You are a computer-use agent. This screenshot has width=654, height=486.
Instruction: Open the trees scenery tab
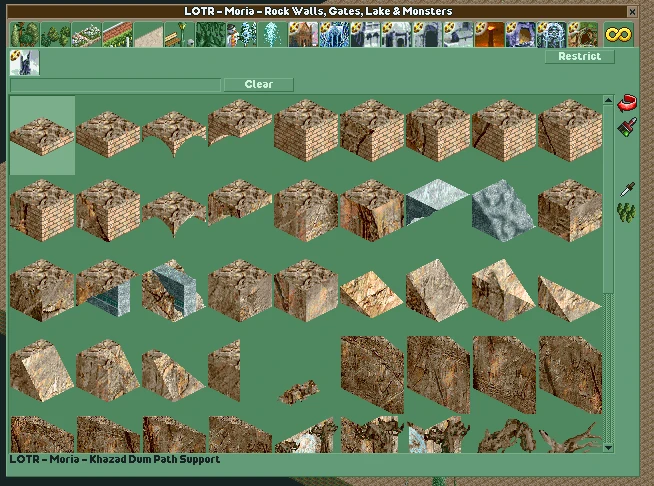click(25, 34)
